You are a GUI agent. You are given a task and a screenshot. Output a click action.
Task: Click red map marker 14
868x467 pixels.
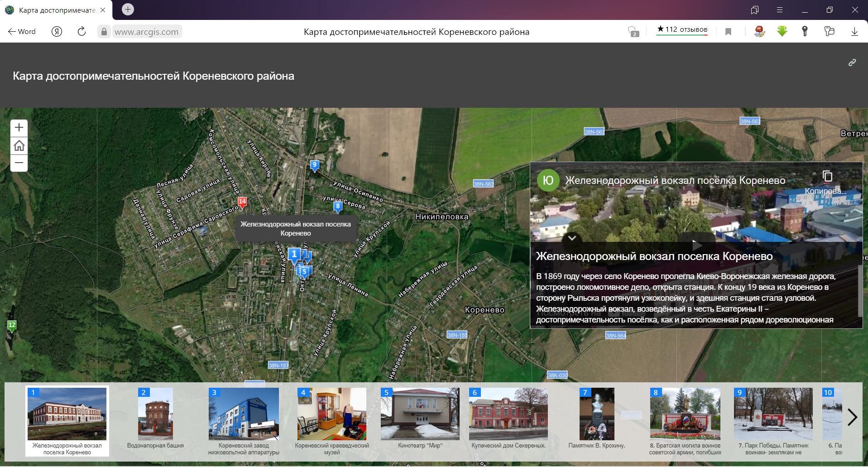242,202
